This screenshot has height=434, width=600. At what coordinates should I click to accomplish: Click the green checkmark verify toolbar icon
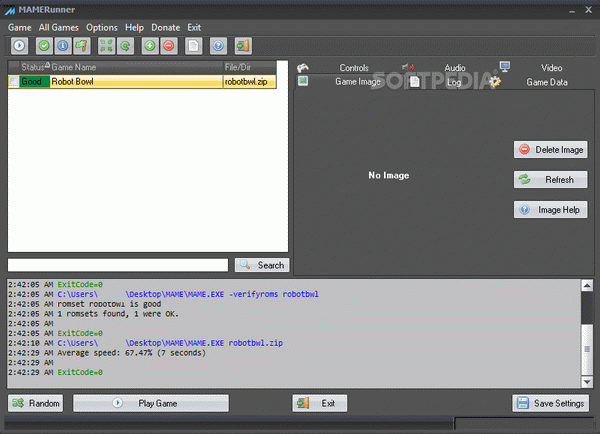pos(44,46)
